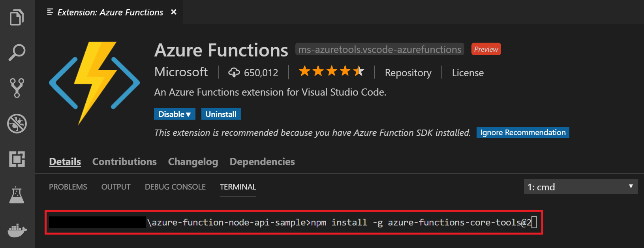The height and width of the screenshot is (248, 644).
Task: Switch to the Details tab
Action: click(x=65, y=162)
